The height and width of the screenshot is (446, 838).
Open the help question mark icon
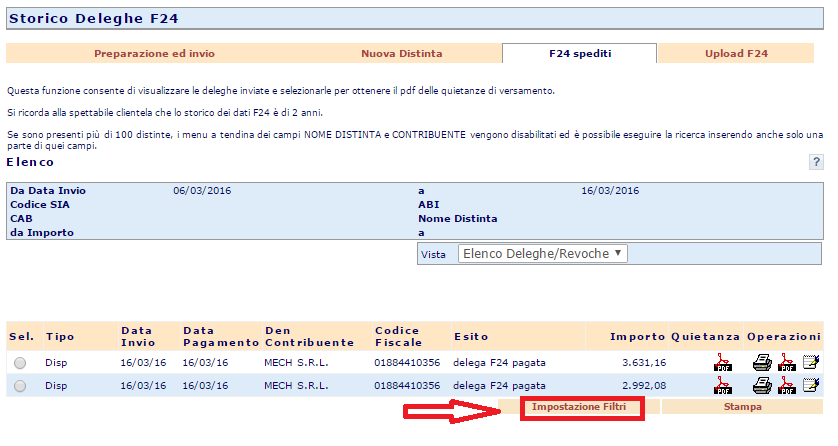[816, 162]
